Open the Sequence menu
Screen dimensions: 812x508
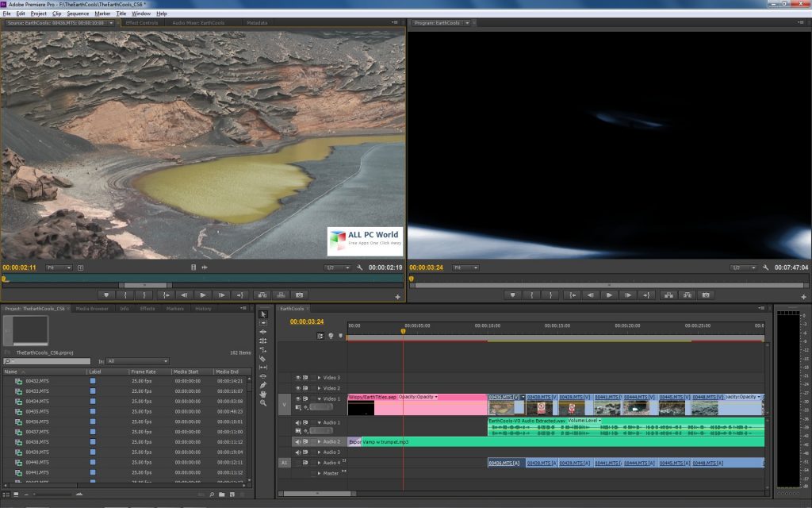point(78,13)
